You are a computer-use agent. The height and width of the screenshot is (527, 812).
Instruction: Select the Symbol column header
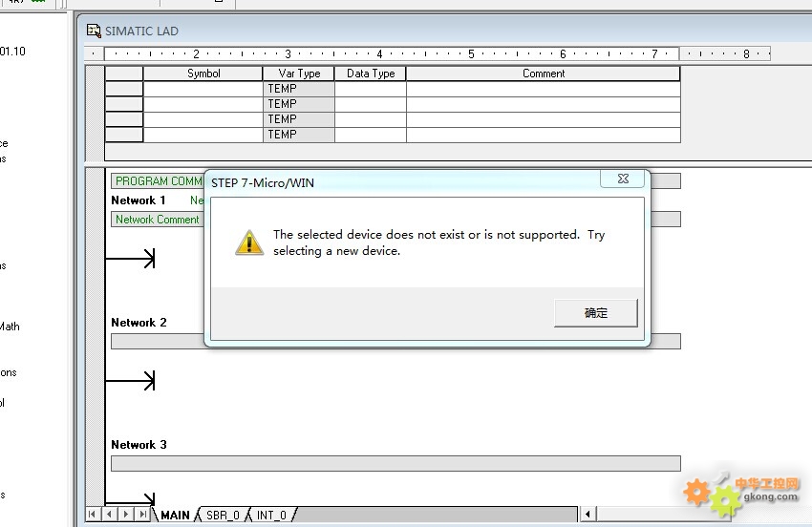point(203,74)
